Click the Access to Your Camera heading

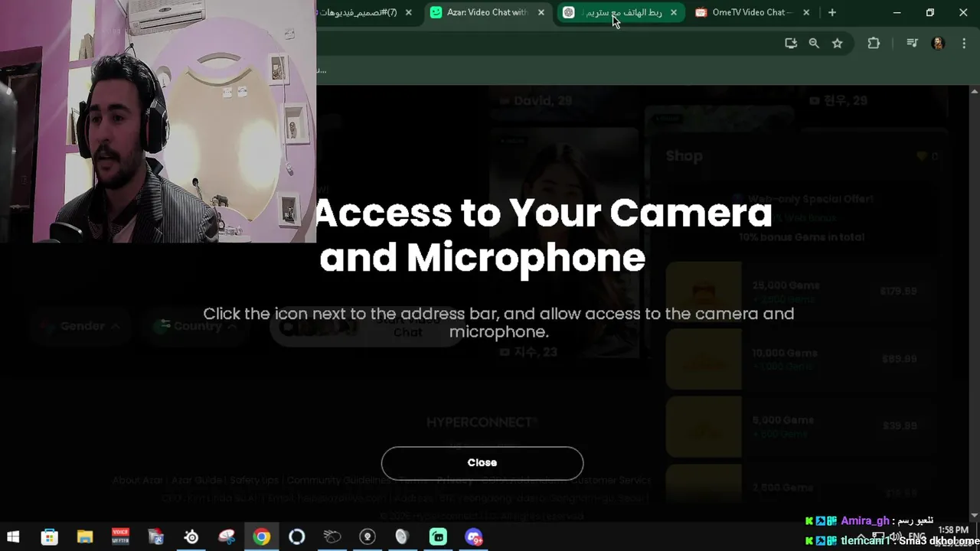[544, 235]
